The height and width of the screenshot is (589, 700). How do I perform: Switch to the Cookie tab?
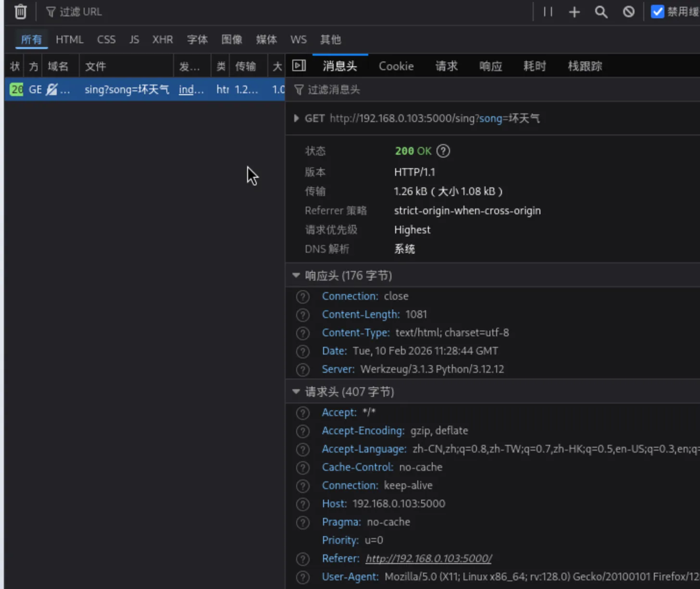tap(396, 66)
